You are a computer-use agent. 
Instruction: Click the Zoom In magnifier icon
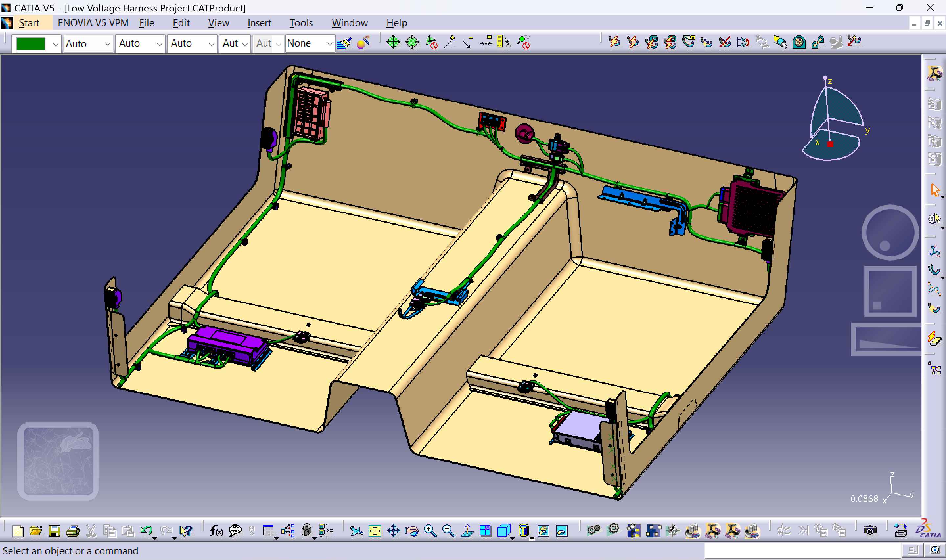click(x=430, y=531)
